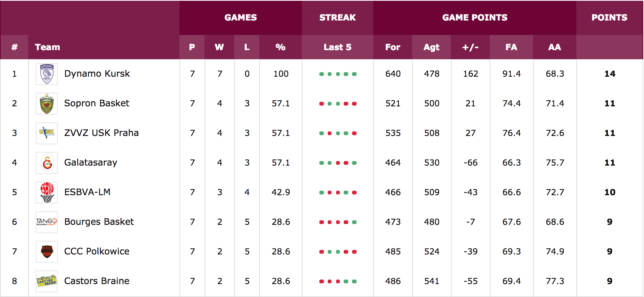Open the Bourges Basket team link
644x297 pixels.
point(99,222)
